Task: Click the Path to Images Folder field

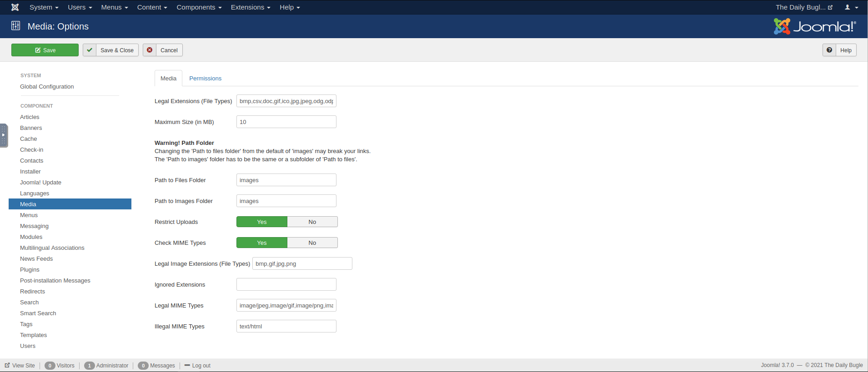Action: click(286, 201)
